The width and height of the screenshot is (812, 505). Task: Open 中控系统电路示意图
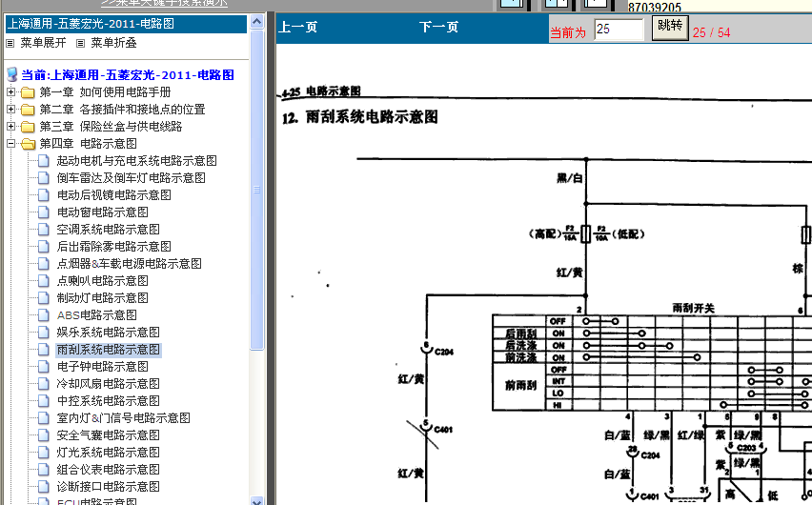click(109, 400)
